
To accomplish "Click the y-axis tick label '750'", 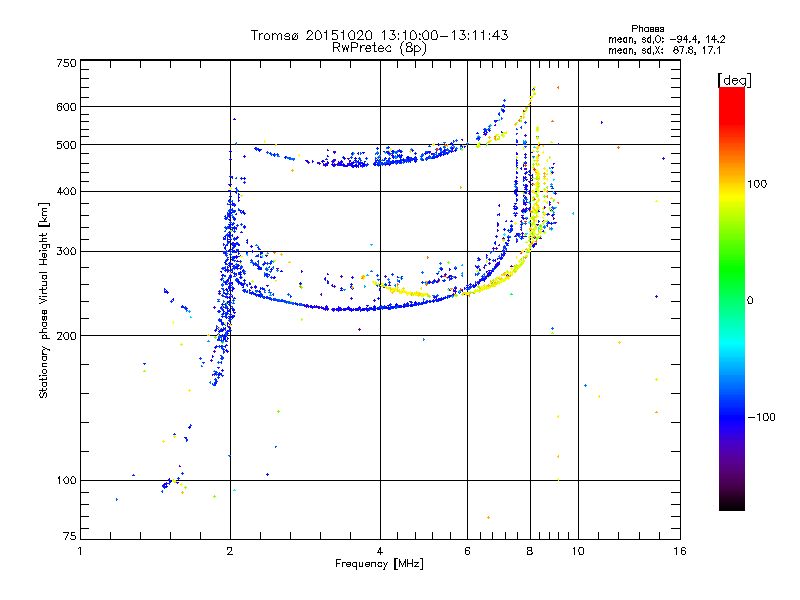I will pyautogui.click(x=67, y=63).
